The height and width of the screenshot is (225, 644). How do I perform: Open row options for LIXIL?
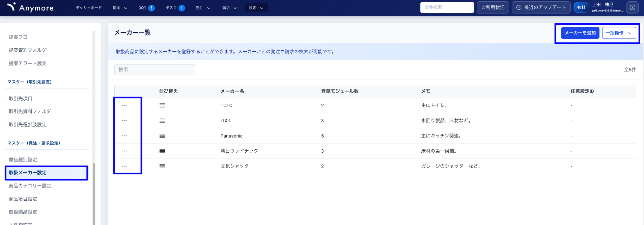(x=124, y=121)
